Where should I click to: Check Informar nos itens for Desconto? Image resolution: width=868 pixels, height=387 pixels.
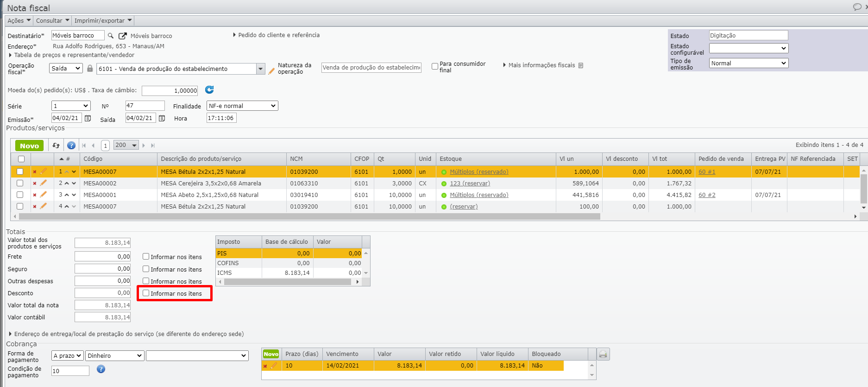coord(146,293)
